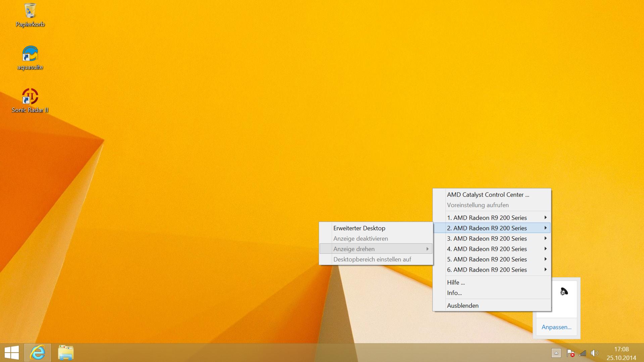Select Voreinstellung aufrufen menu entry
644x362 pixels.
click(492, 205)
